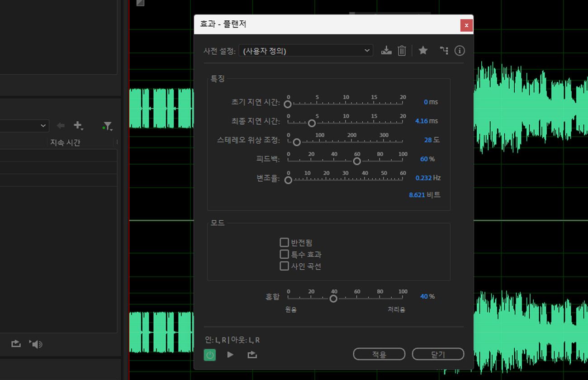Open the 사전 설정 preset dropdown
588x380 pixels.
[x=366, y=51]
